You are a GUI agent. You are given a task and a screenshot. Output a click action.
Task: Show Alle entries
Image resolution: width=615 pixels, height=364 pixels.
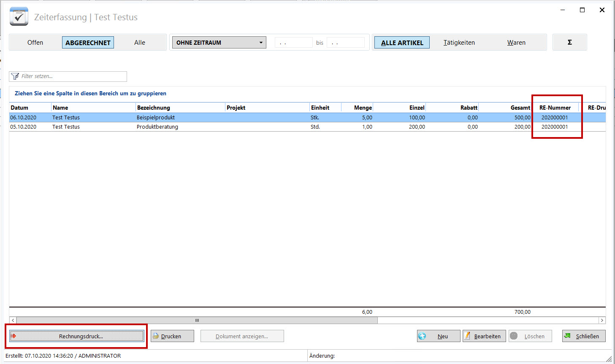[140, 43]
